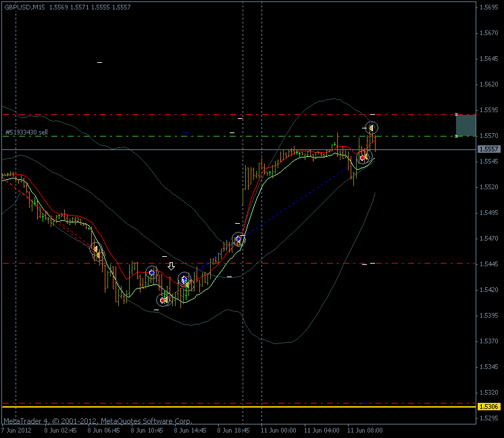Select the teal shaded rectangle at the right edge
Viewport: 504px width, 438px height.
pos(465,126)
